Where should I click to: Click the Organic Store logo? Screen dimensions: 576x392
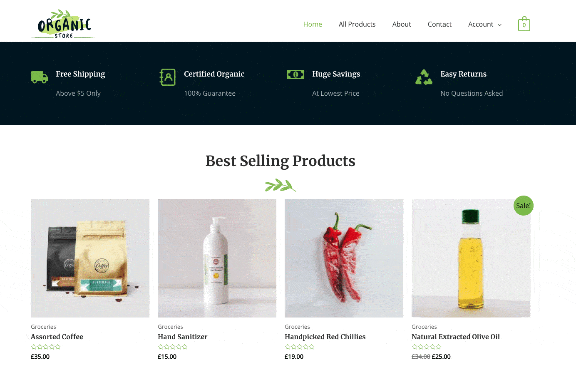pyautogui.click(x=64, y=24)
